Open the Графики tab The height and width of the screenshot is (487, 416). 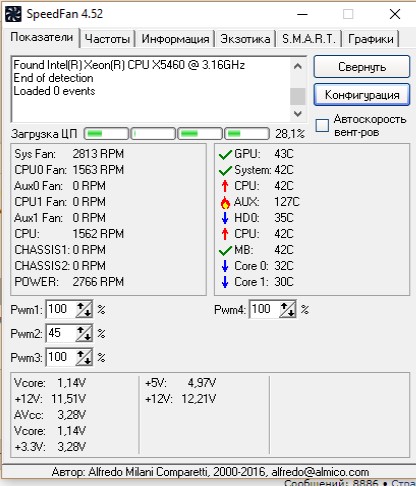tap(371, 39)
